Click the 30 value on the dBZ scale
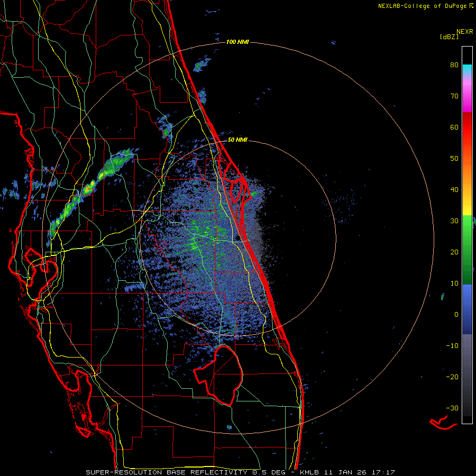 (x=454, y=221)
